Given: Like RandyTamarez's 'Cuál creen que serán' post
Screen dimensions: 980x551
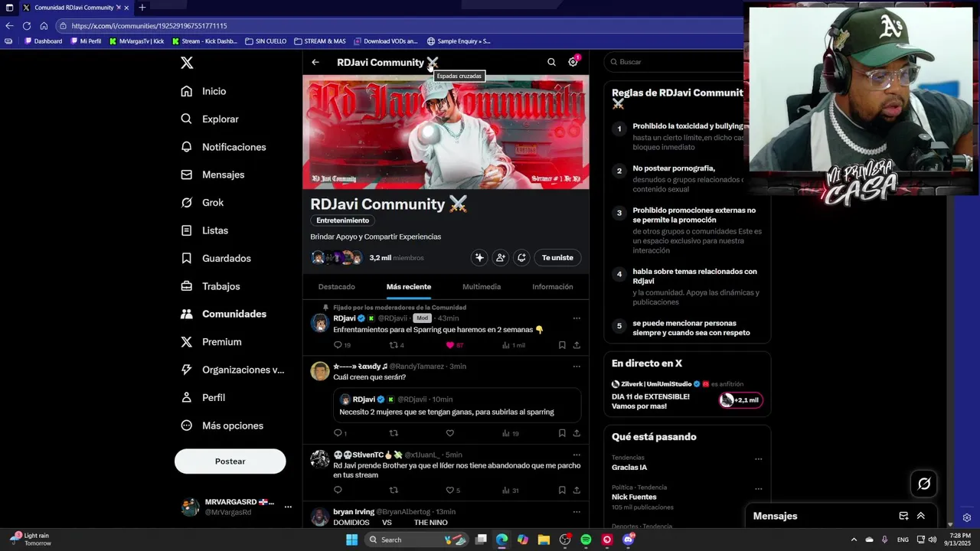Looking at the screenshot, I should tap(450, 433).
